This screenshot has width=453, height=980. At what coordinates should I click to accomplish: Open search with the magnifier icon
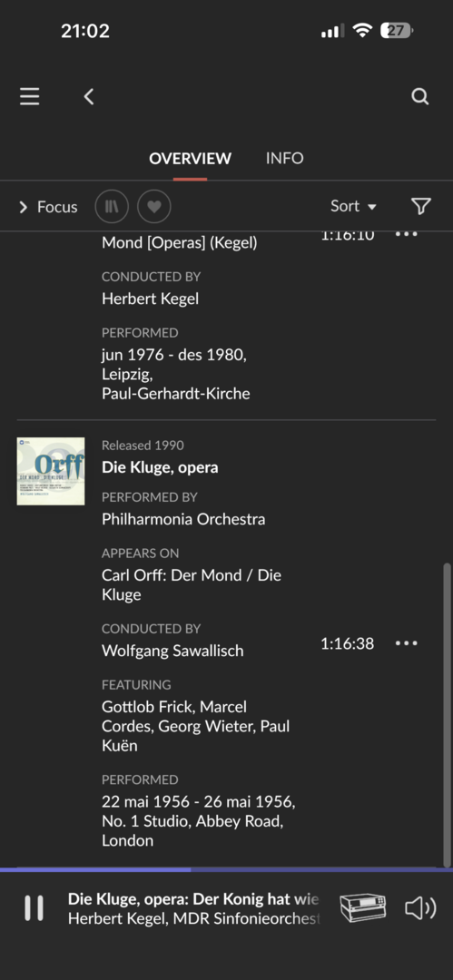pyautogui.click(x=419, y=96)
